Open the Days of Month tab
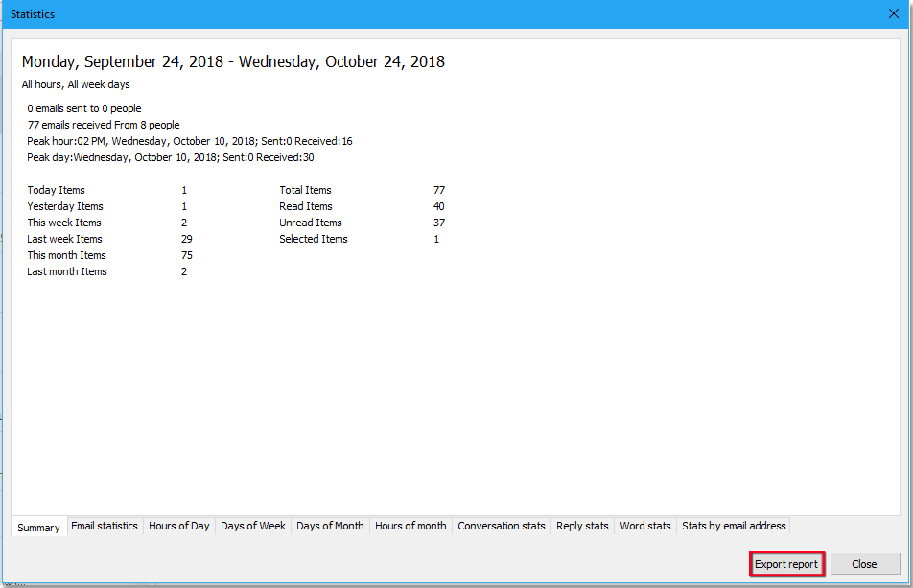The width and height of the screenshot is (913, 588). [x=329, y=526]
